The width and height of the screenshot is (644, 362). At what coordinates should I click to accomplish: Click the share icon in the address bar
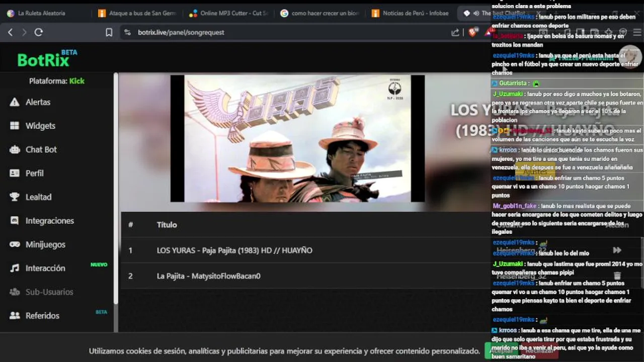pos(455,32)
